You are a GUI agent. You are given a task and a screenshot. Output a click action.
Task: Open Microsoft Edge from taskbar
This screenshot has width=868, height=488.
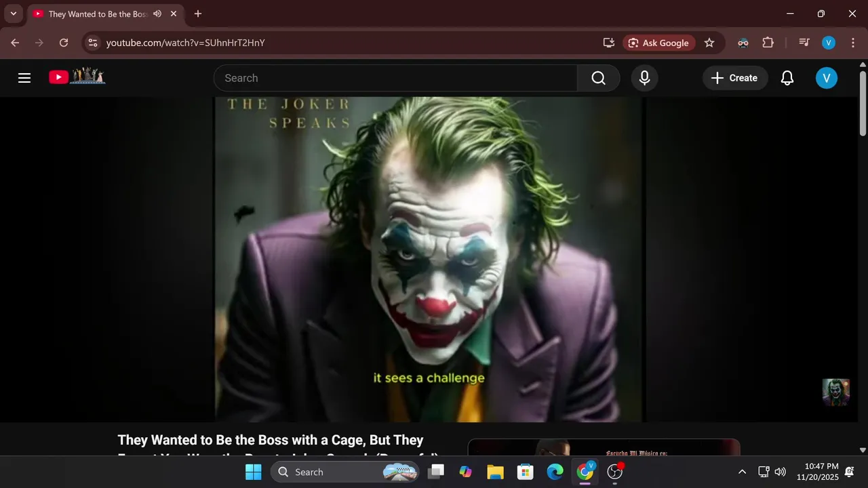(x=555, y=472)
